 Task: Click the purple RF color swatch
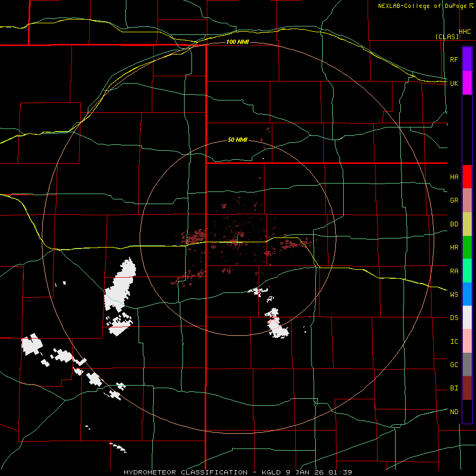coord(467,59)
